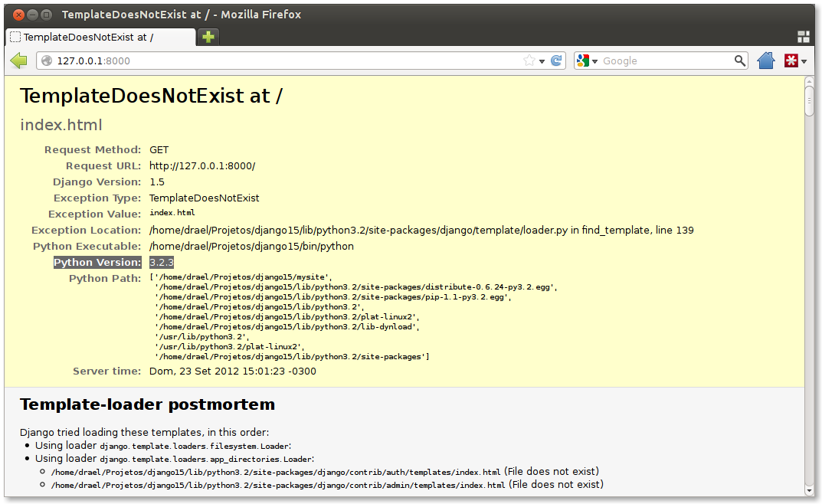Click the contrib/auth/templates/index.html path
Viewport: 822px width, 504px height.
click(276, 473)
